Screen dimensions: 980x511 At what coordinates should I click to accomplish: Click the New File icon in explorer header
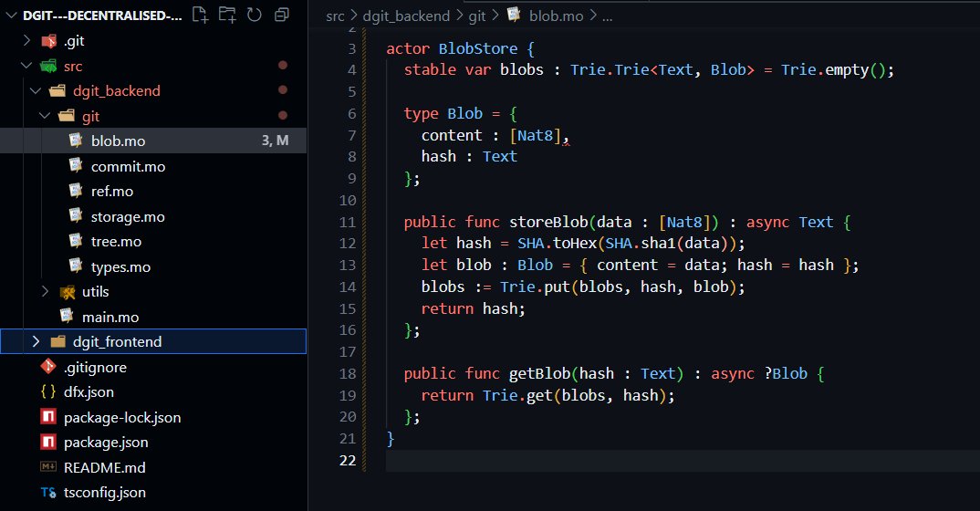(200, 15)
